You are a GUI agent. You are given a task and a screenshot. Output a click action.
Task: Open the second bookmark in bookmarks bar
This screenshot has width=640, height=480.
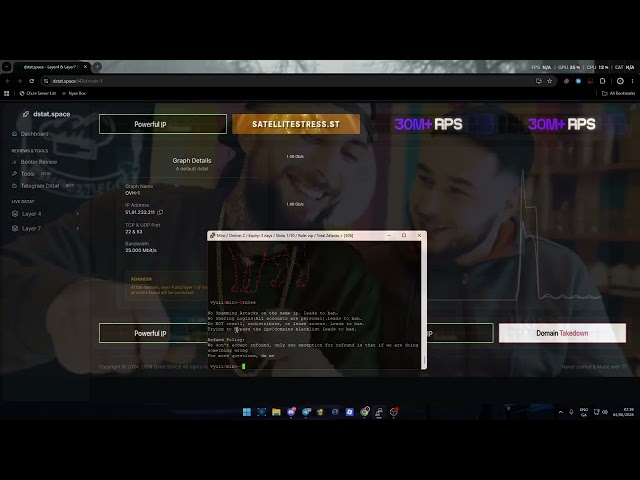tap(74, 93)
